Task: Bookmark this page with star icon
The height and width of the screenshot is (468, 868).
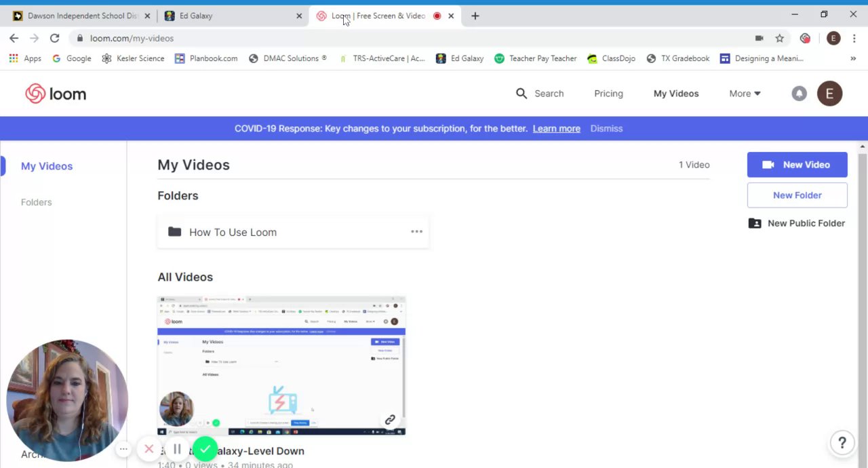Action: pyautogui.click(x=780, y=38)
